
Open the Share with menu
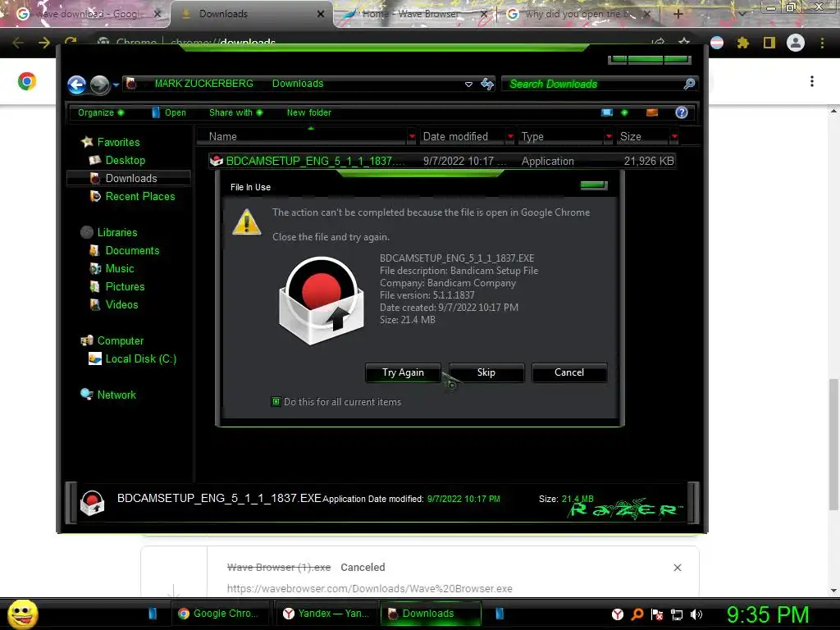[235, 112]
